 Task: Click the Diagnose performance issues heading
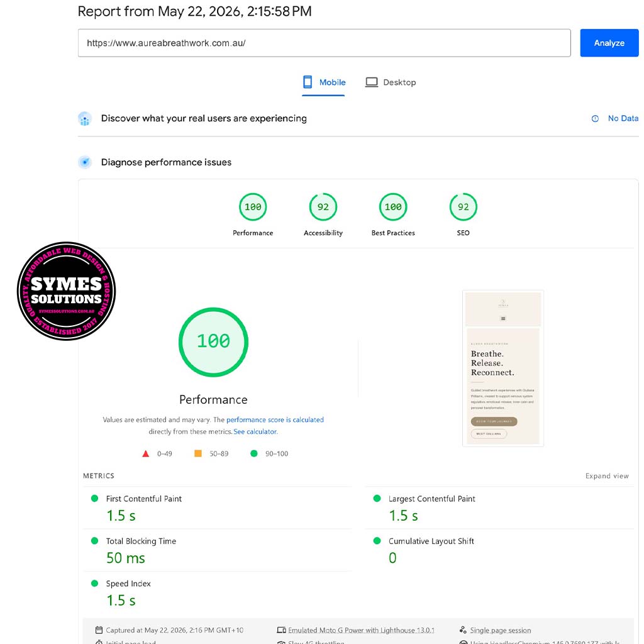click(x=166, y=162)
